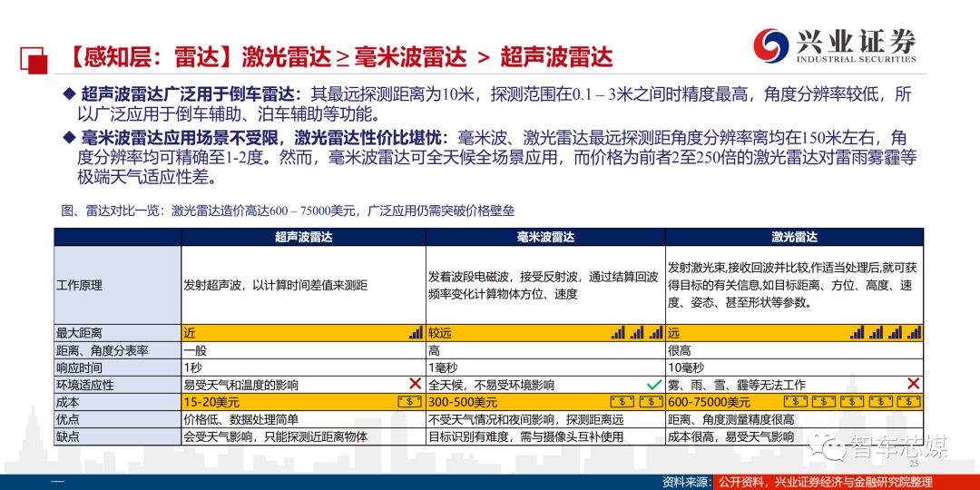Select the 毫米波雷达 column header
Image resolution: width=980 pixels, height=490 pixels.
point(545,237)
